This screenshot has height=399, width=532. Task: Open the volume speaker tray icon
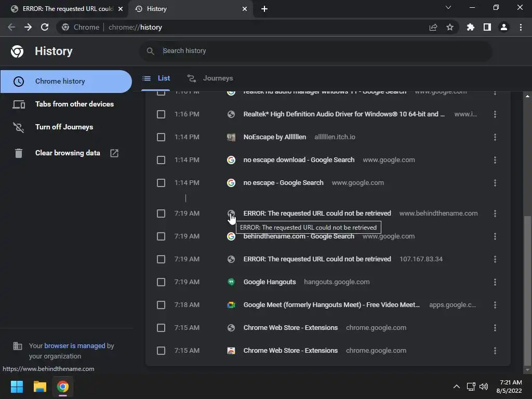pyautogui.click(x=484, y=387)
